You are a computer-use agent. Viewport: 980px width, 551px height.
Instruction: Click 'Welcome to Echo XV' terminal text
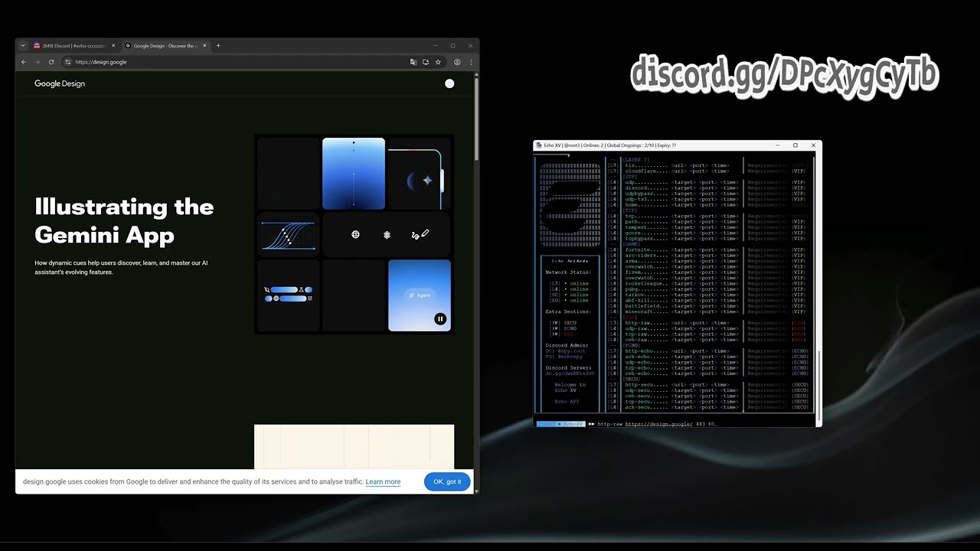570,388
